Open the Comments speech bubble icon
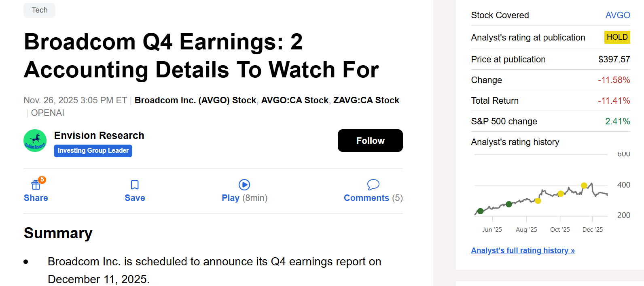This screenshot has height=286, width=644. click(x=373, y=185)
